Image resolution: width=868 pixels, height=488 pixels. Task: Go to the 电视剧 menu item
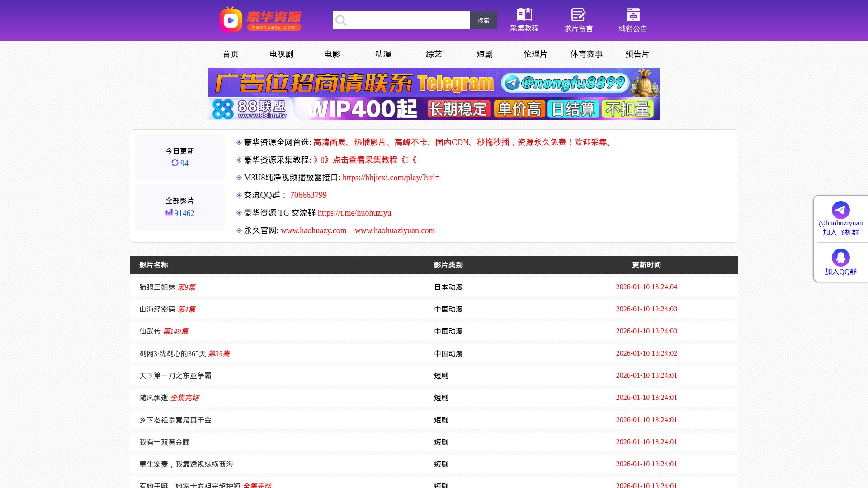[281, 54]
